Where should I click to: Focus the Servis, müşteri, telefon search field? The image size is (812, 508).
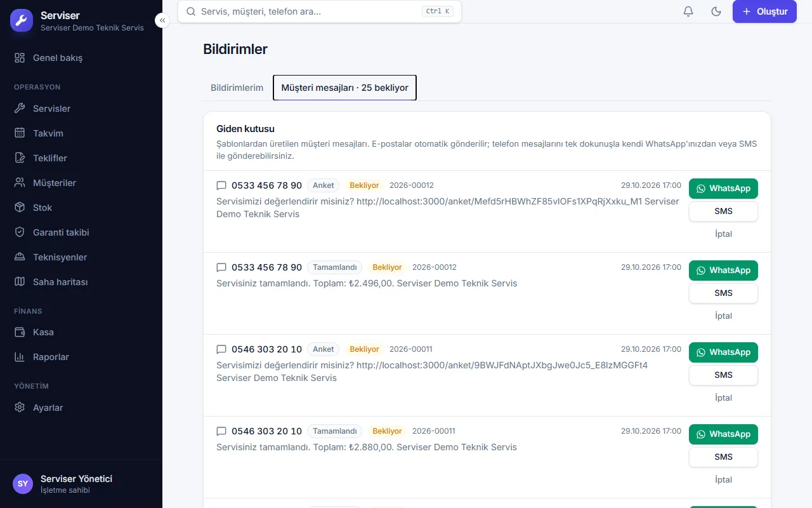tap(320, 11)
